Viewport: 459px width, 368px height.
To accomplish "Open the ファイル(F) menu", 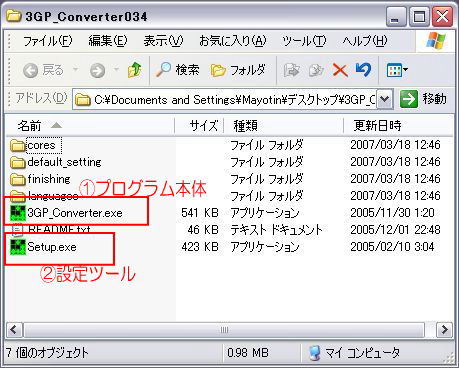I will pos(48,41).
